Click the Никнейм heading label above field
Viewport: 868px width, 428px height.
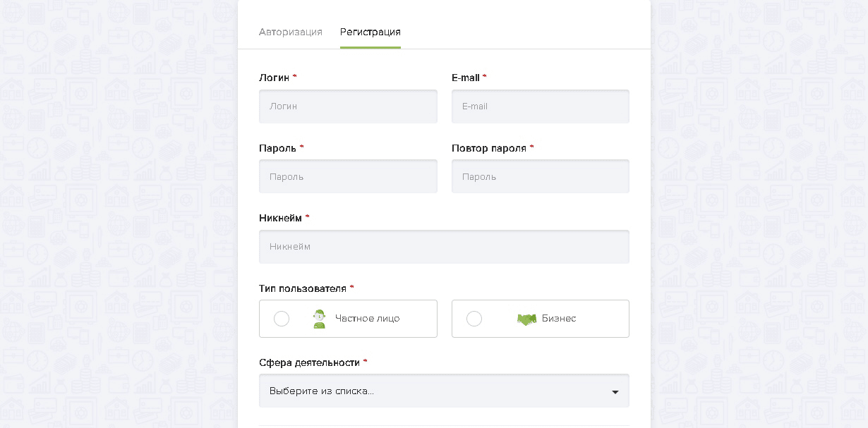280,219
